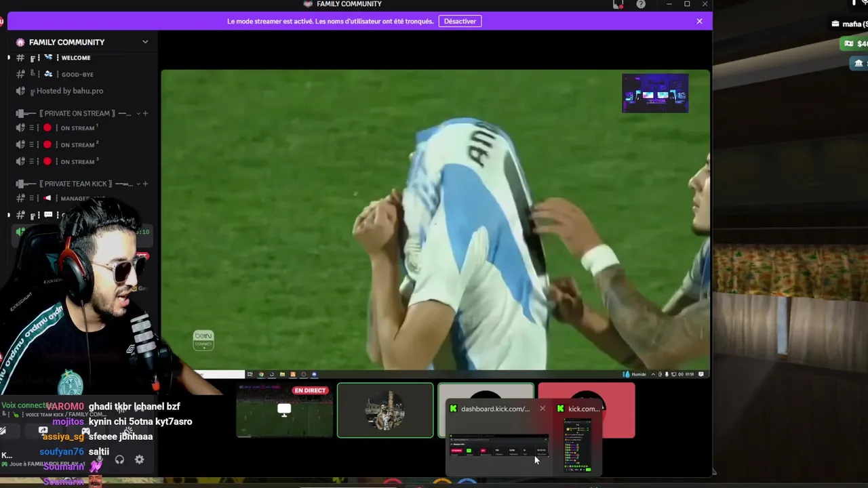Click plus next to PRIVATE TEAM KICK
The image size is (868, 488).
tap(145, 184)
